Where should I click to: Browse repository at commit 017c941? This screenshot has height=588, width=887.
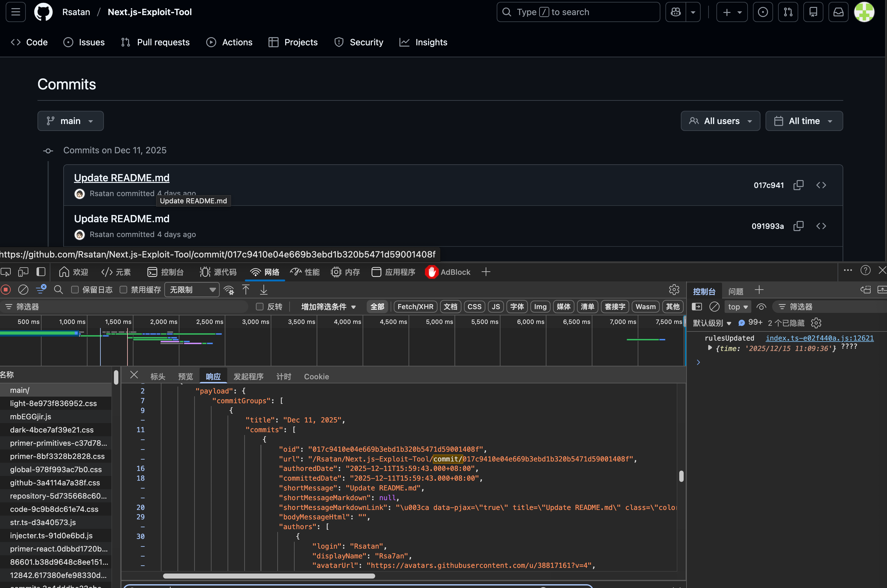[x=821, y=185]
